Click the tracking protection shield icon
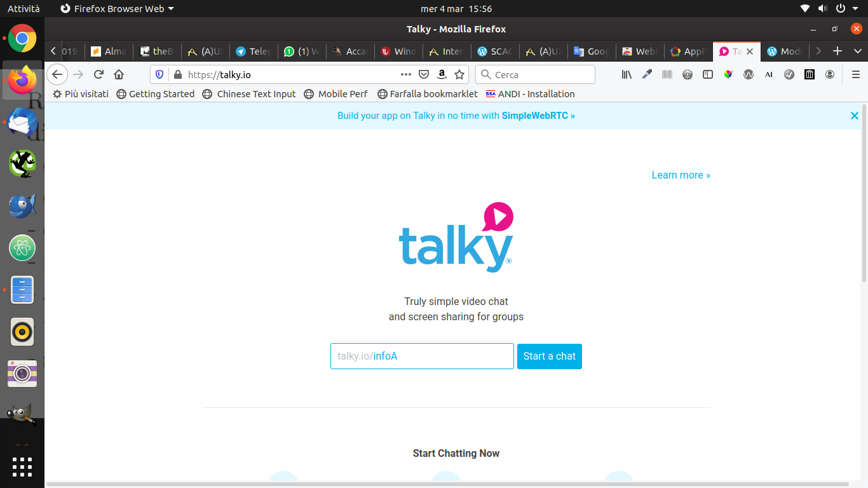This screenshot has height=488, width=868. (159, 74)
